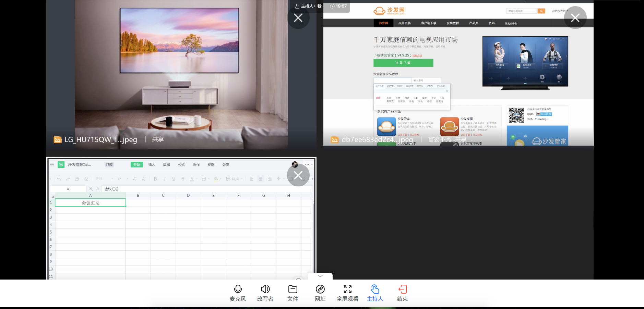Toggle Strikethrough formatting
The image size is (644, 309).
click(183, 179)
